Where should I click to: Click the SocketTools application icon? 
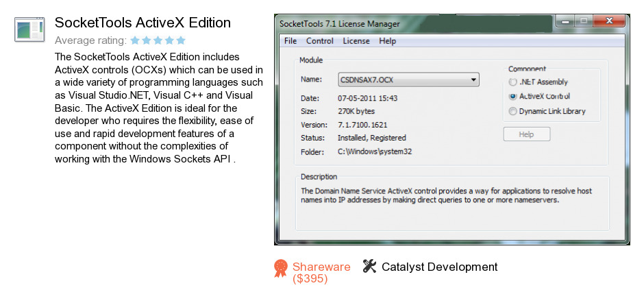click(x=29, y=29)
